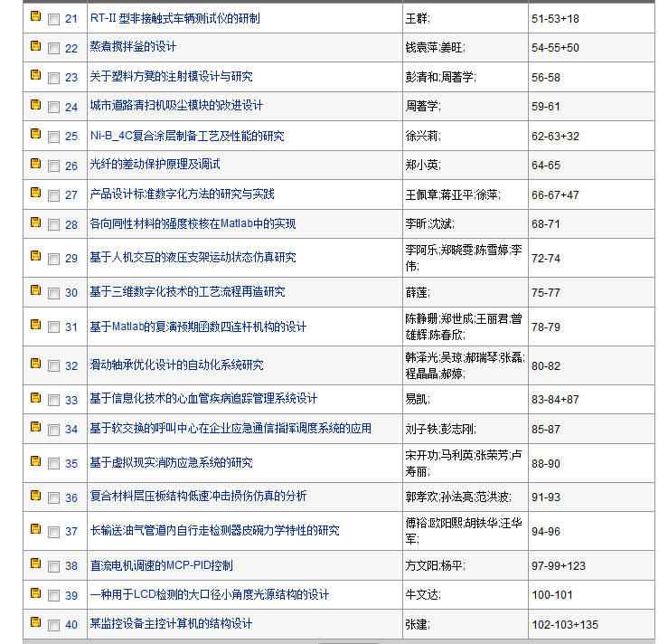Toggle the checkbox for article 31
This screenshot has height=644, width=668.
click(53, 327)
